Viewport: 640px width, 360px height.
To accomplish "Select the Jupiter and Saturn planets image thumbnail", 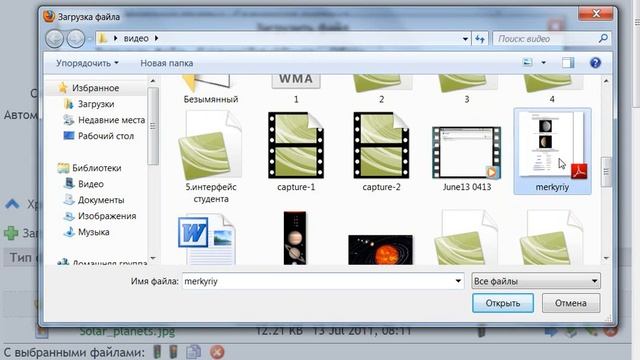I will 295,238.
